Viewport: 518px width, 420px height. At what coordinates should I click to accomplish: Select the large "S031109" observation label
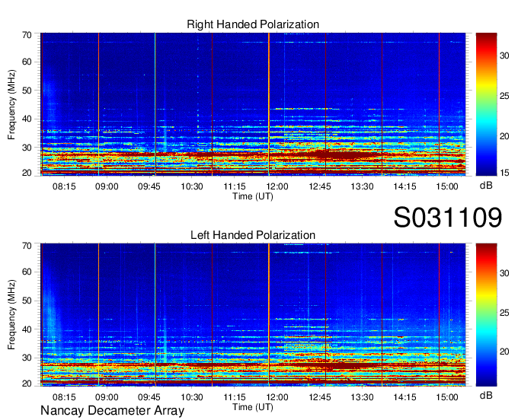coord(448,218)
